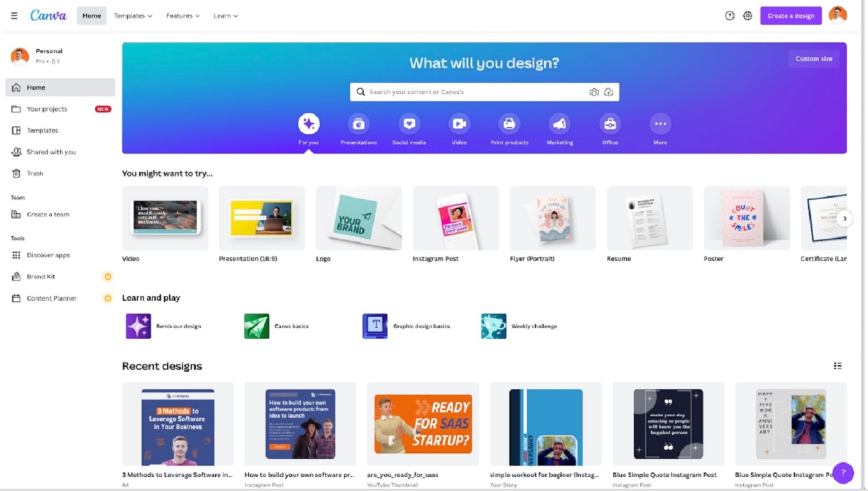Image resolution: width=868 pixels, height=491 pixels.
Task: Go to Brand Kit in the sidebar
Action: (x=41, y=276)
